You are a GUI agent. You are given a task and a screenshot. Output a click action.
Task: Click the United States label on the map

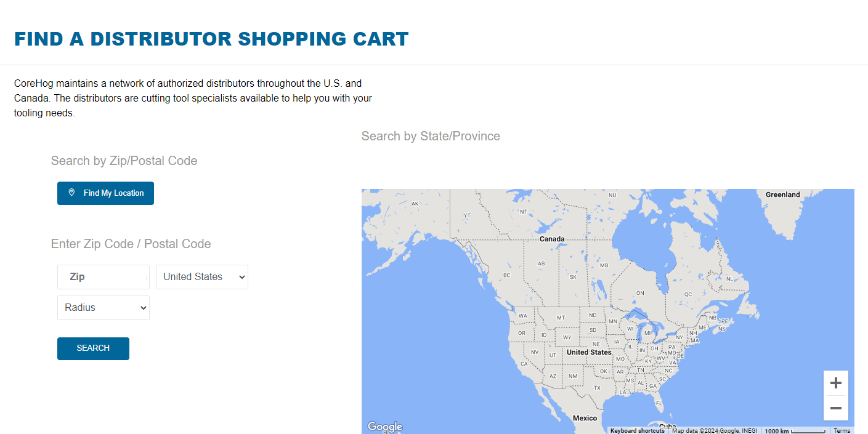pyautogui.click(x=590, y=352)
